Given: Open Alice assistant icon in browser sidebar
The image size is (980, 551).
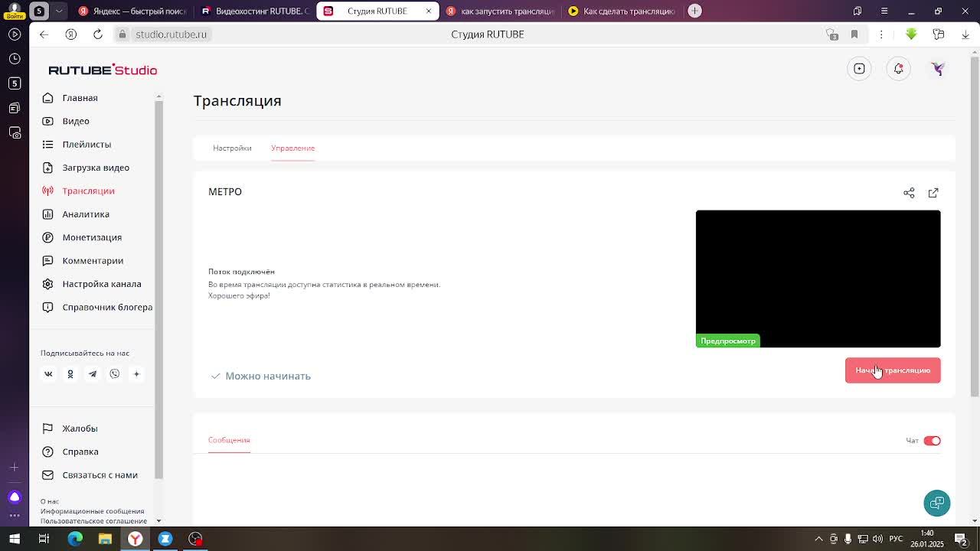Looking at the screenshot, I should tap(14, 497).
